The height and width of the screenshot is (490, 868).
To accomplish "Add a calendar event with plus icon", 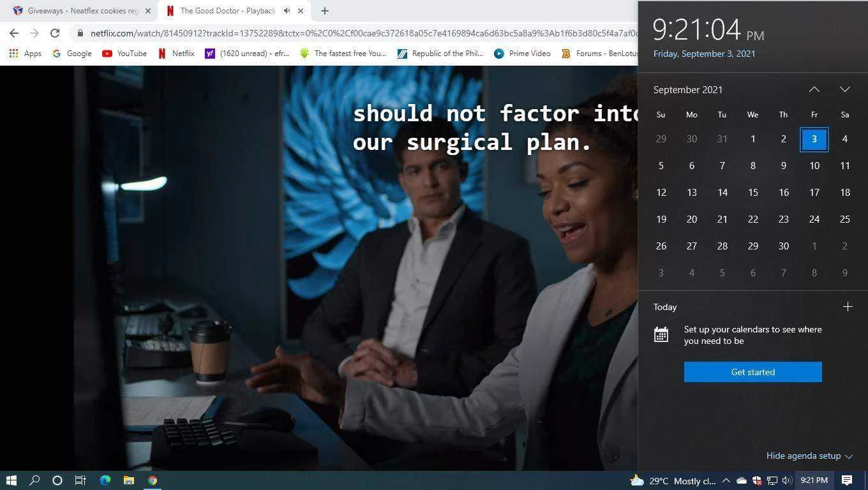I will click(848, 307).
